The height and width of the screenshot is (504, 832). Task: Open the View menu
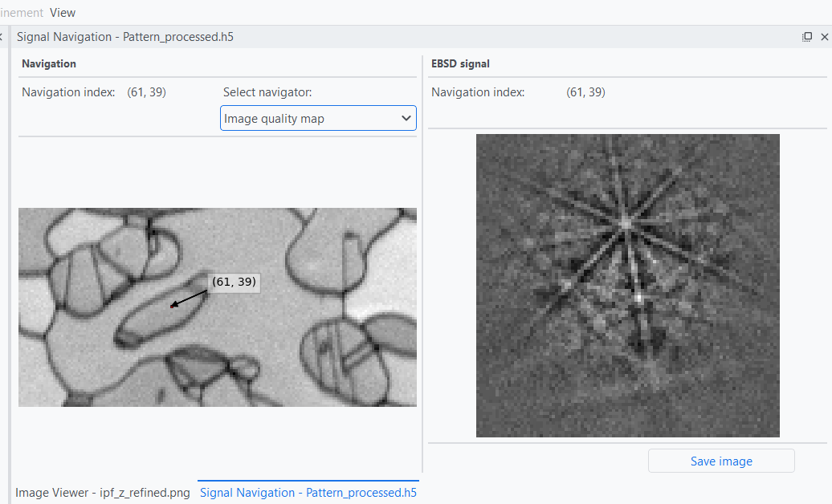(x=63, y=12)
